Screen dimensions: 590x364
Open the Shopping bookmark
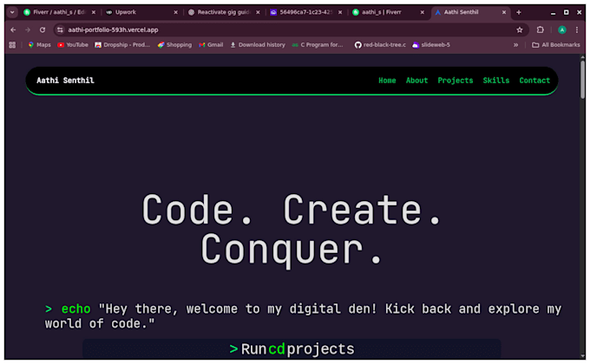(174, 45)
